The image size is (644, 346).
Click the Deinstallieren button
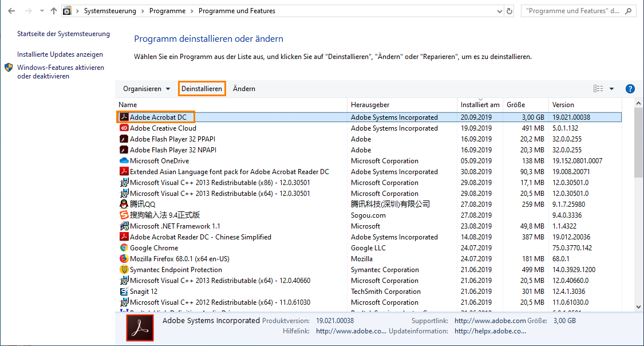(x=202, y=89)
